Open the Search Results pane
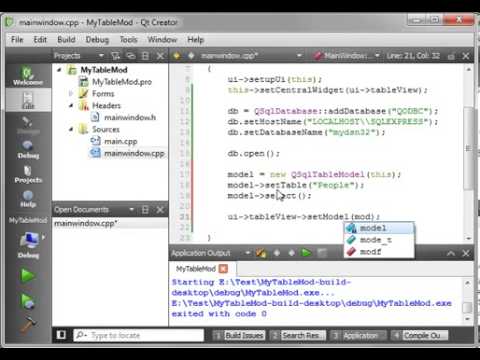The width and height of the screenshot is (480, 360). point(298,335)
